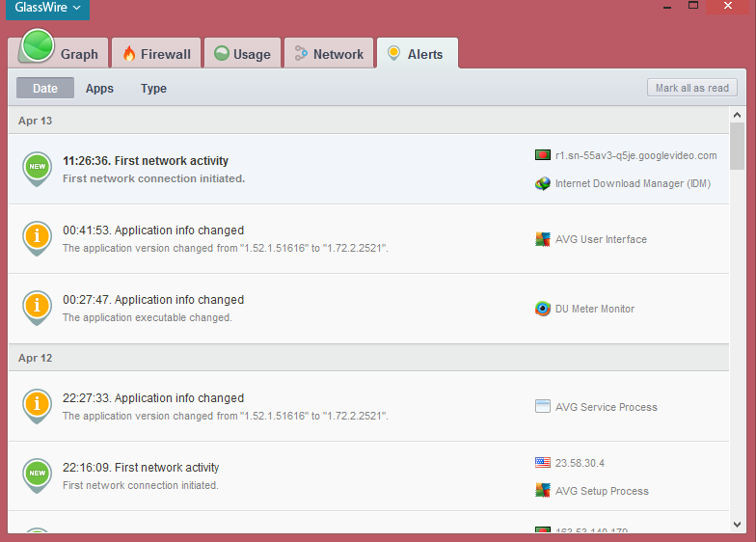Click the green GlassWire globe icon
Viewport: 756px width, 542px height.
click(38, 45)
